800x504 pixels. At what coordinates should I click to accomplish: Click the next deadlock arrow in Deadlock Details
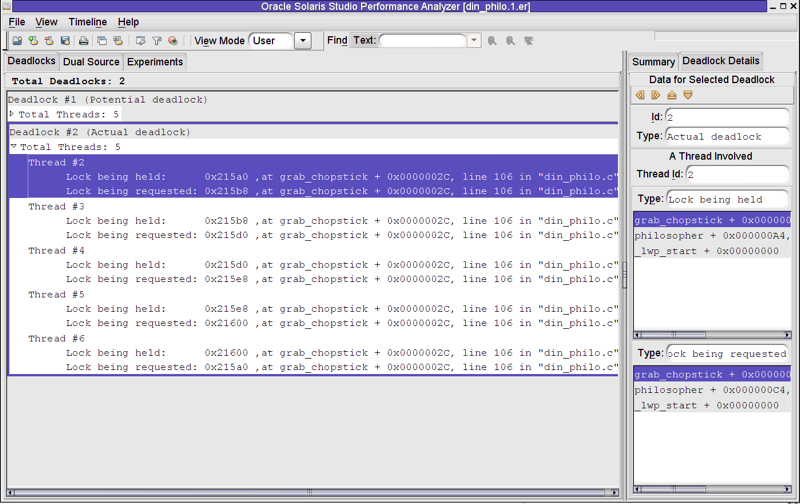click(656, 95)
